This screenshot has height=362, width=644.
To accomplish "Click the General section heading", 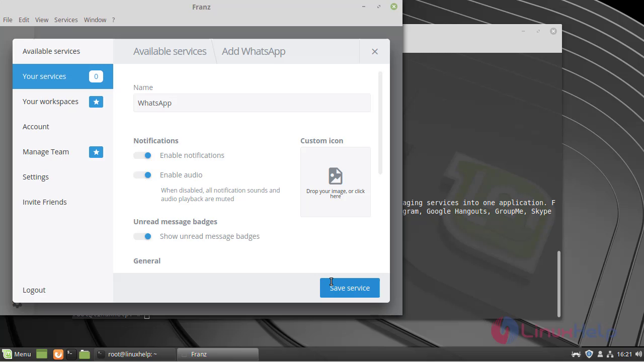I will [147, 261].
